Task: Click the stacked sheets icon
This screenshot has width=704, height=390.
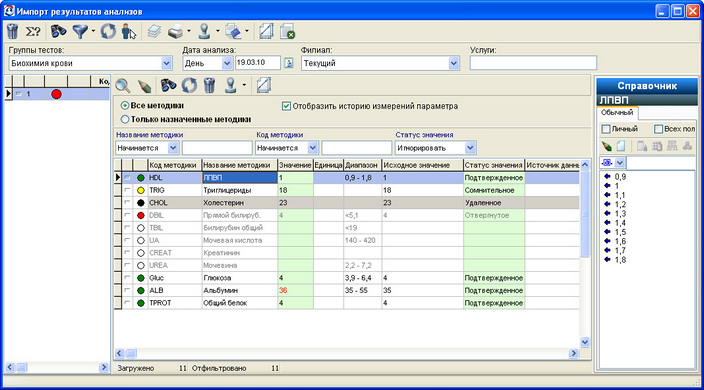Action: (154, 31)
